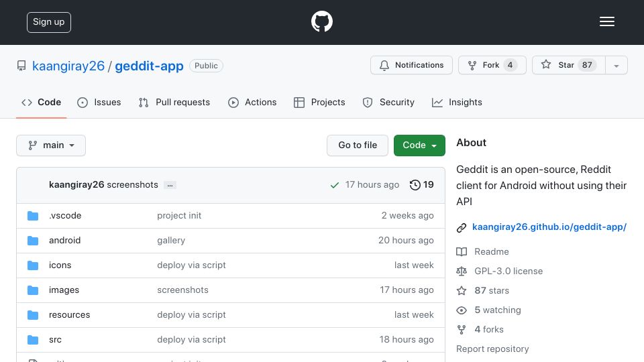The image size is (644, 362).
Task: Click the repository book icon beside kaangiray26
Action: (21, 66)
